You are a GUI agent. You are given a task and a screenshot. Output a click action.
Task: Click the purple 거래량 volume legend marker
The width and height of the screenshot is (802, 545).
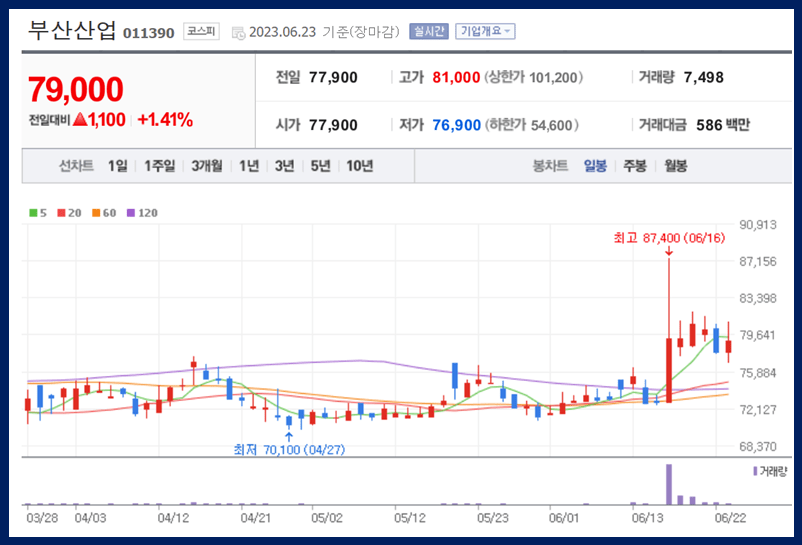coord(755,471)
